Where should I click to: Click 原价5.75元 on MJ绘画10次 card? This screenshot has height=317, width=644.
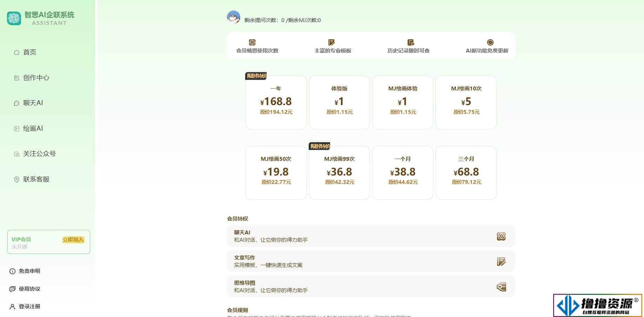click(466, 112)
